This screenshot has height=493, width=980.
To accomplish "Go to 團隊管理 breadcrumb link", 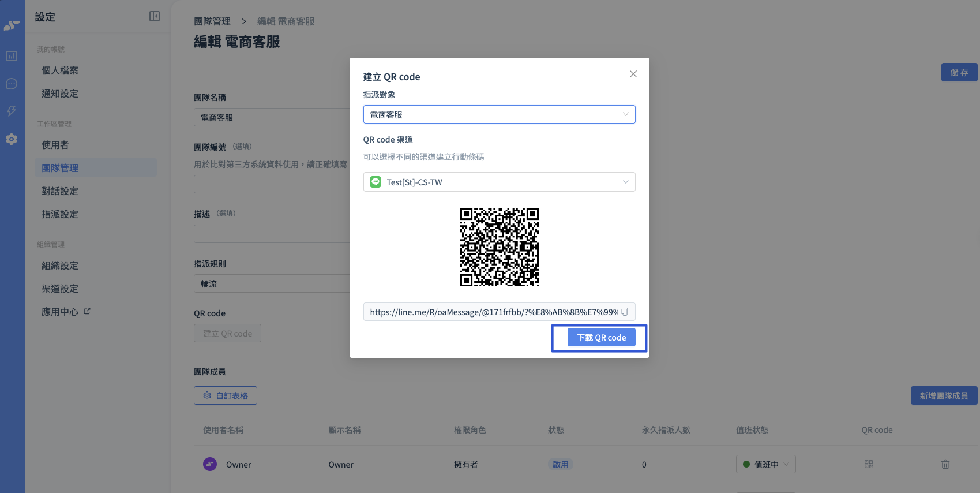I will (x=212, y=21).
